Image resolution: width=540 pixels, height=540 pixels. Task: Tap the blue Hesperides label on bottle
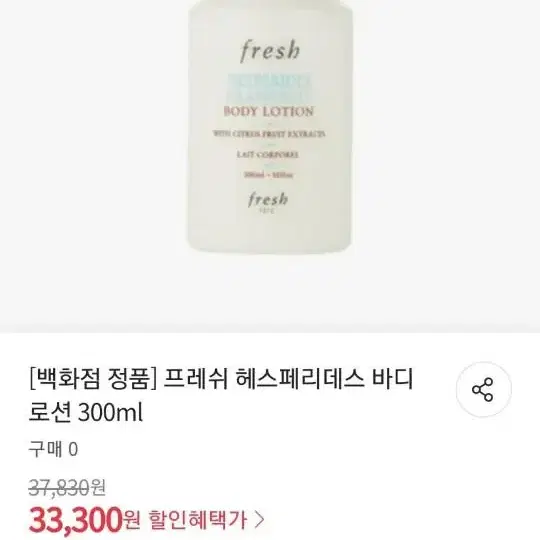tap(270, 87)
